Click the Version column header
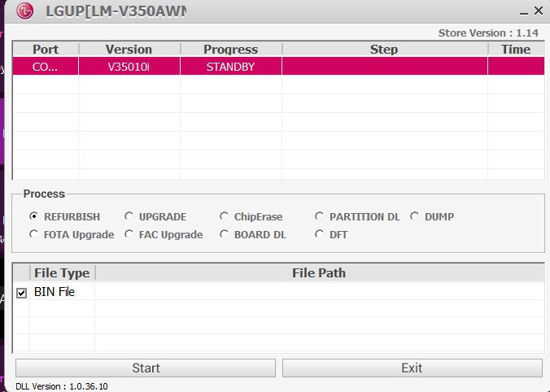This screenshot has width=550, height=392. (129, 49)
